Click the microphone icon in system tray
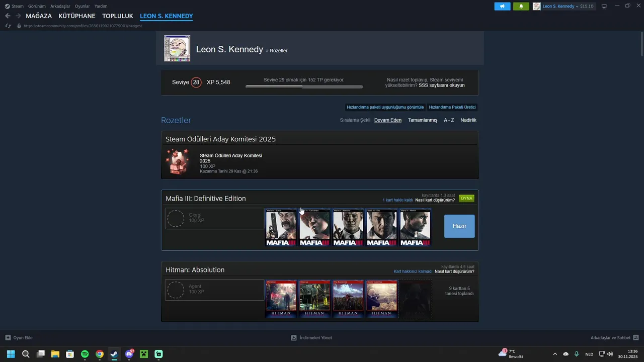644x362 pixels. pyautogui.click(x=577, y=354)
